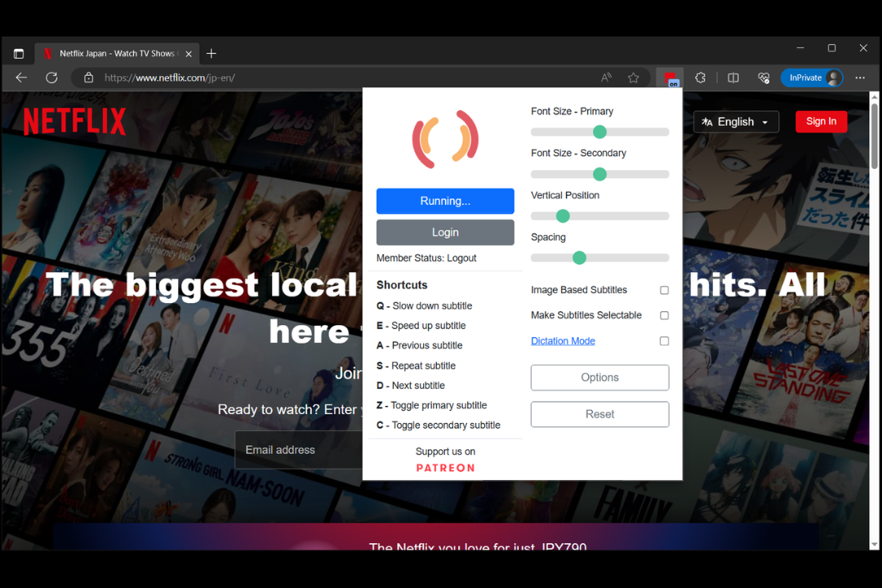The height and width of the screenshot is (588, 882).
Task: Add this page to favorites
Action: point(634,78)
